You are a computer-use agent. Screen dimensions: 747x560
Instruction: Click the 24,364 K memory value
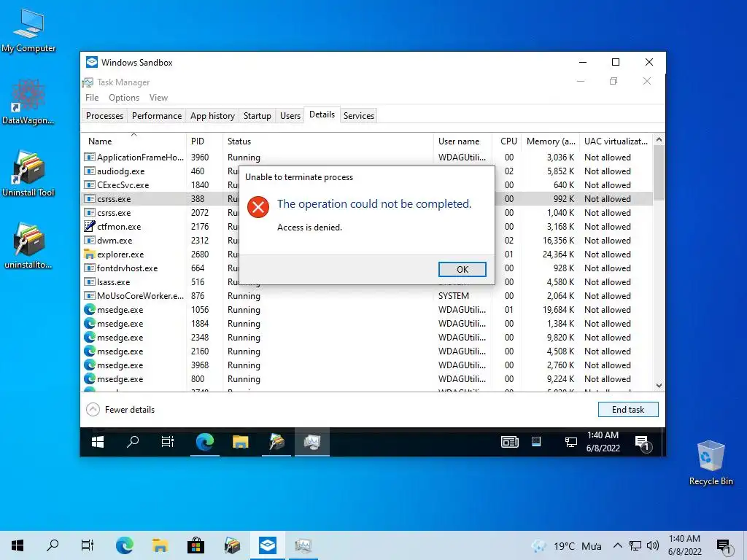558,254
